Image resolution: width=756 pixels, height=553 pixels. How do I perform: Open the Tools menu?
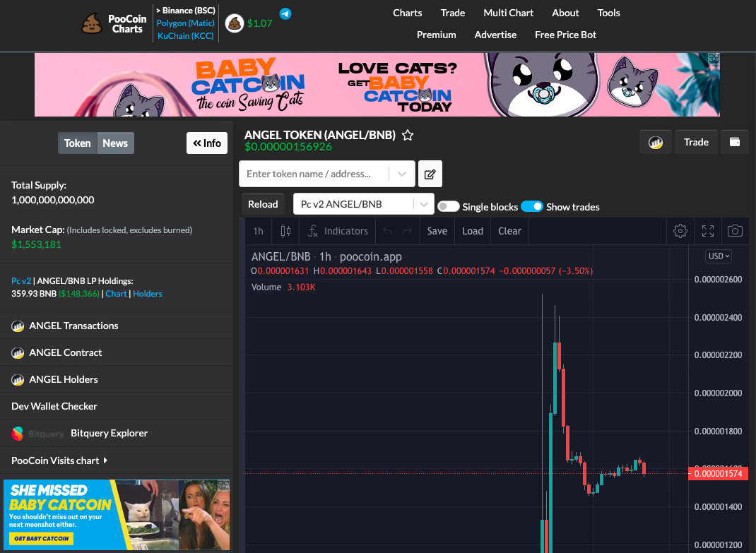coord(609,13)
